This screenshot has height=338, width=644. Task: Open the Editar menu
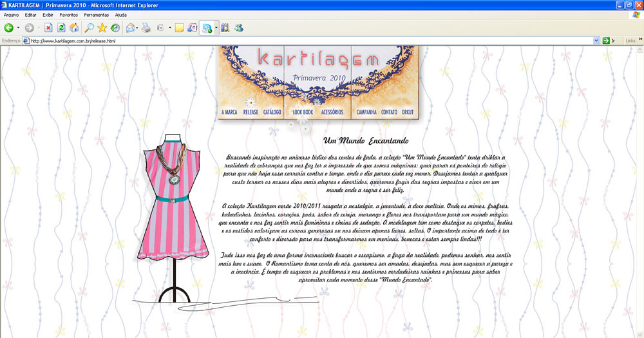(30, 15)
